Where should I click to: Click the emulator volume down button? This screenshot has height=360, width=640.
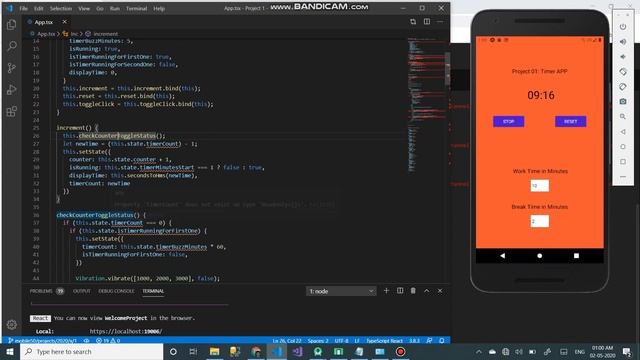pos(623,57)
